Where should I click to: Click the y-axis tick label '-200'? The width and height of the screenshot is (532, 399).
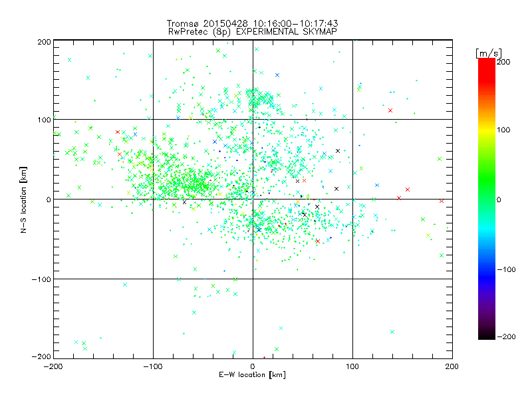coord(41,356)
